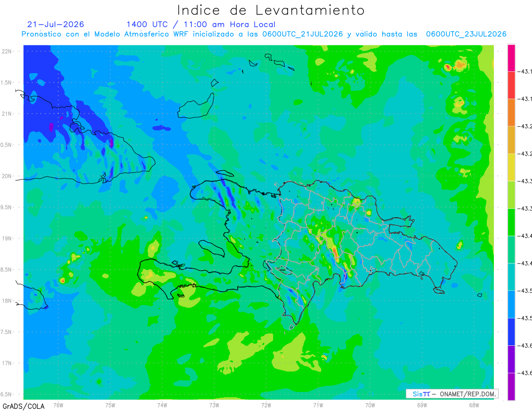Click the '0600UTC_23JUL2026' valid-until timestamp
Viewport: 532px width, 411px height.
[x=466, y=34]
